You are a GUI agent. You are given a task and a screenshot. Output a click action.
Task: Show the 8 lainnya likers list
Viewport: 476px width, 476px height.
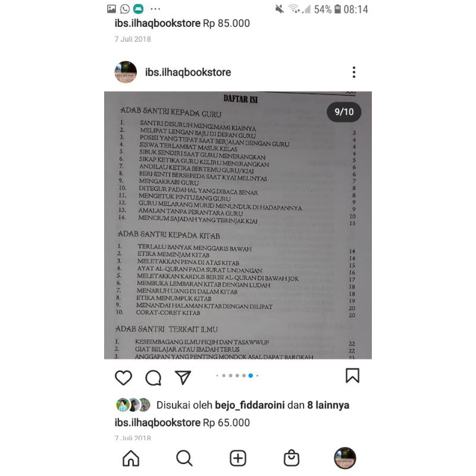tap(328, 405)
